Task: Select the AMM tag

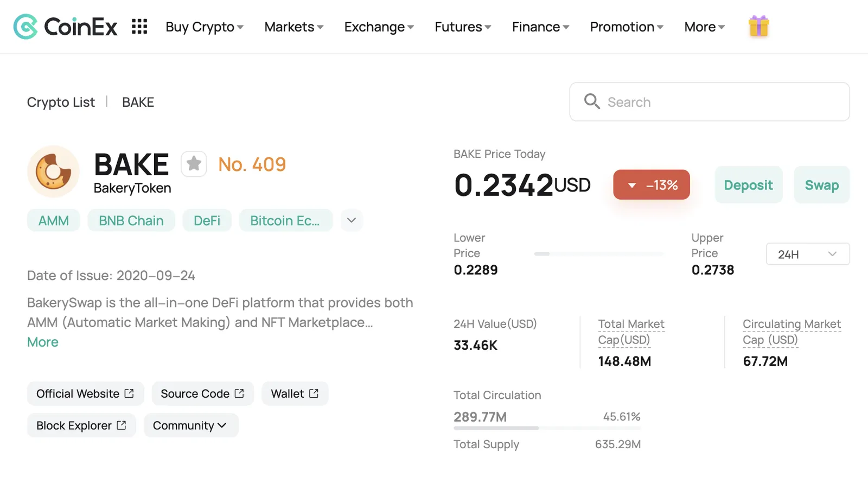Action: click(x=54, y=220)
